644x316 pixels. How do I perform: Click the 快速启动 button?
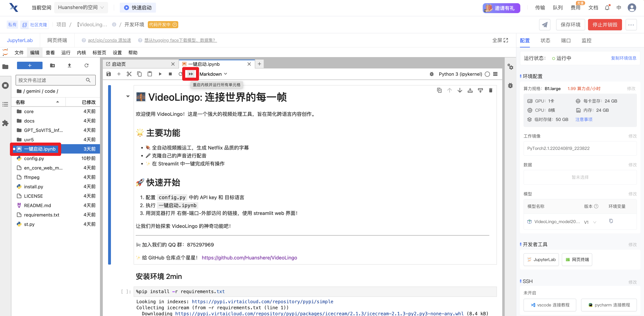(x=138, y=7)
